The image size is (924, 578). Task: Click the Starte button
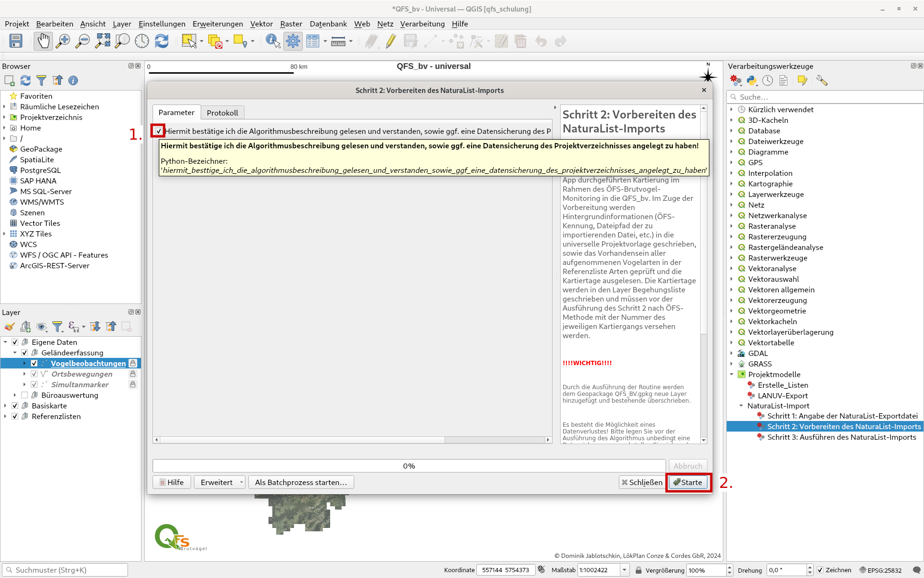pyautogui.click(x=688, y=482)
